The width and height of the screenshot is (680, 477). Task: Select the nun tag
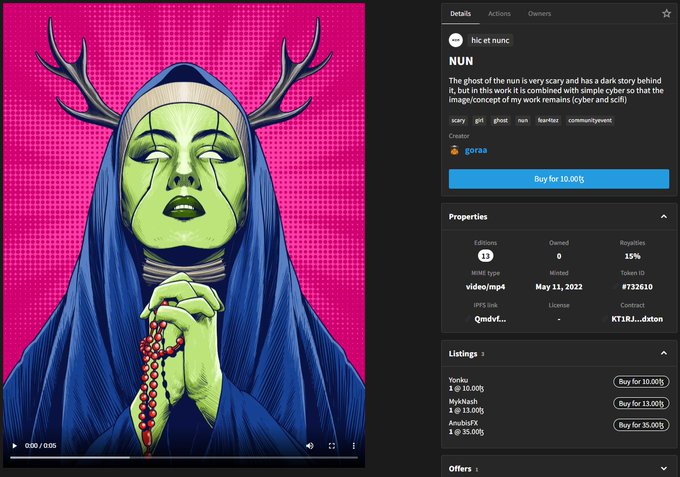tap(523, 121)
